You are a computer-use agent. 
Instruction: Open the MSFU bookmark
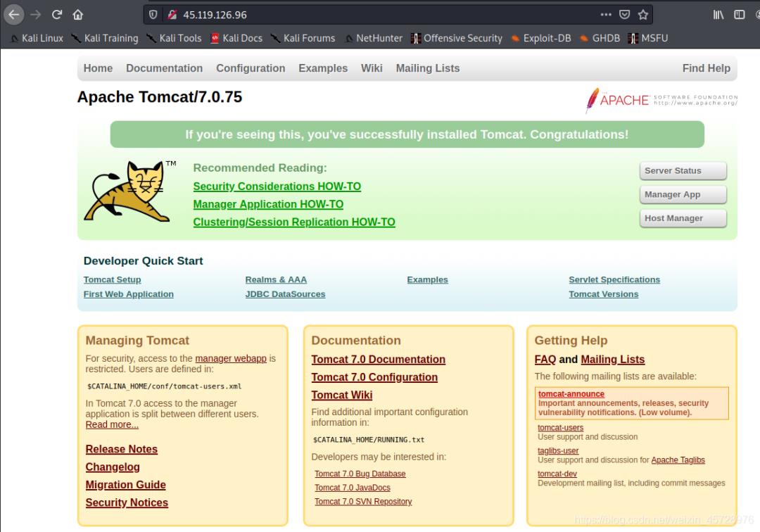coord(648,38)
